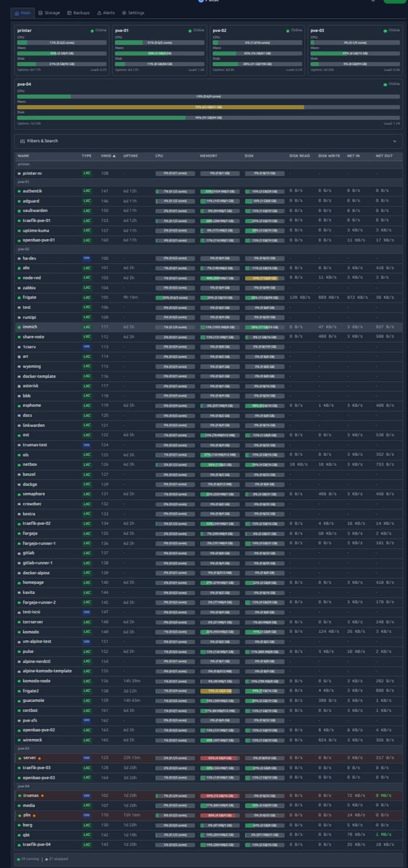Click the gear icon on the Settings tab
The height and width of the screenshot is (868, 408).
(x=124, y=12)
